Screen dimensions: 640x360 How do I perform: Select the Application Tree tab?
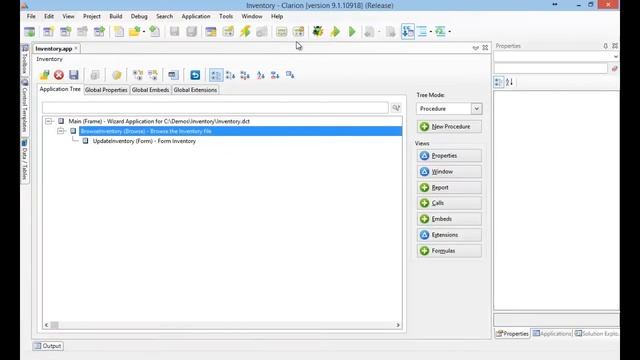[x=60, y=89]
